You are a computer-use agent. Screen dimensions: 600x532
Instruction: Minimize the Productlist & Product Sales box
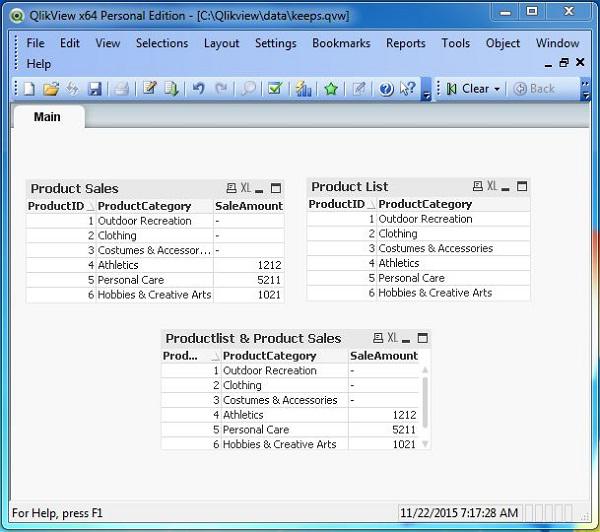tap(406, 339)
